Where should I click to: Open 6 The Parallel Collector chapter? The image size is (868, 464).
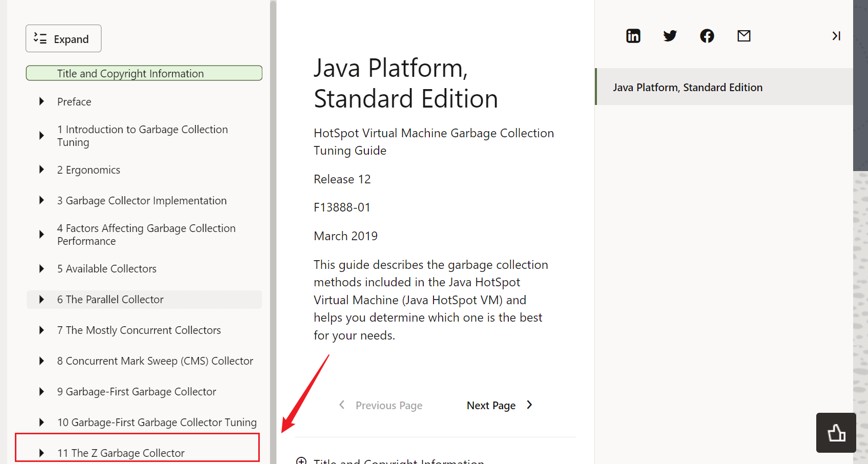click(110, 300)
